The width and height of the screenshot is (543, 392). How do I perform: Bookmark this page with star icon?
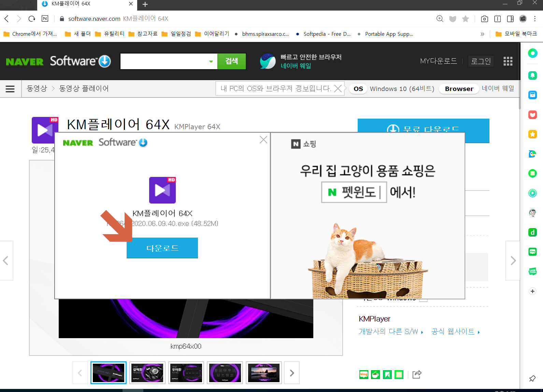[466, 19]
